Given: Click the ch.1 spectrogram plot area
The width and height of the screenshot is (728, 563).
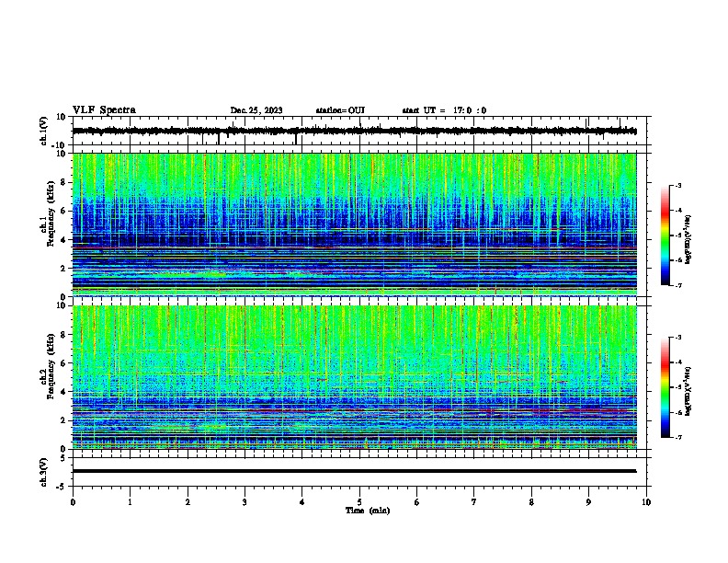Looking at the screenshot, I should point(355,224).
